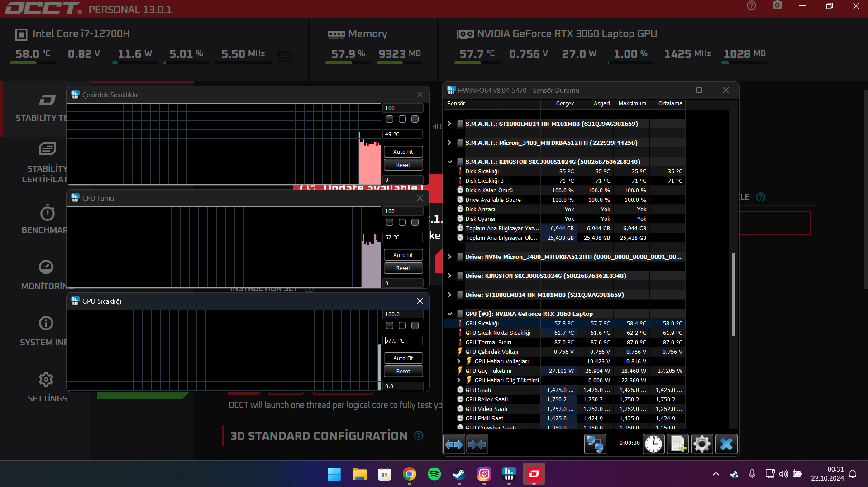
Task: Toggle second checkbox in GPU Sıcaklığı graph
Action: [x=402, y=325]
